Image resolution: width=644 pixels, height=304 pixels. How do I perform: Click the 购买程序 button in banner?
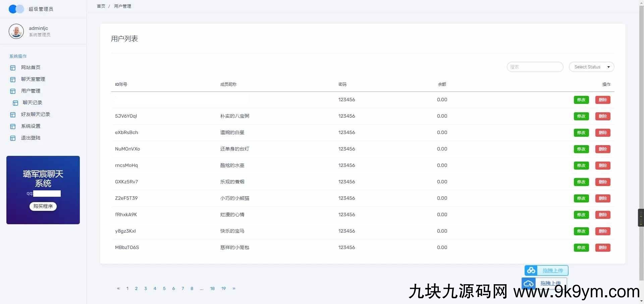point(43,206)
